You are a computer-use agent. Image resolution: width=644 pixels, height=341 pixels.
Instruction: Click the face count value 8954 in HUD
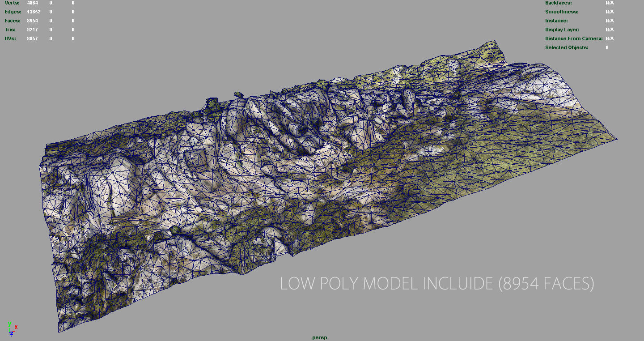point(33,21)
